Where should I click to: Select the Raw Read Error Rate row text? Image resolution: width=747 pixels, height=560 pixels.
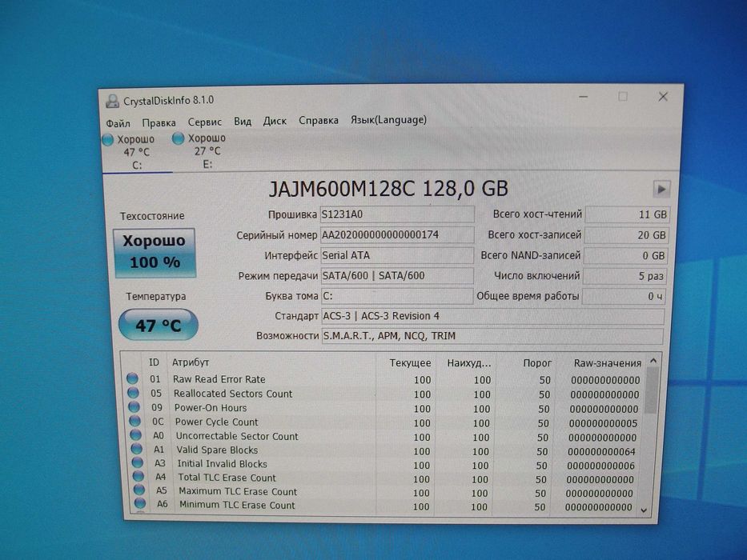[x=219, y=379]
